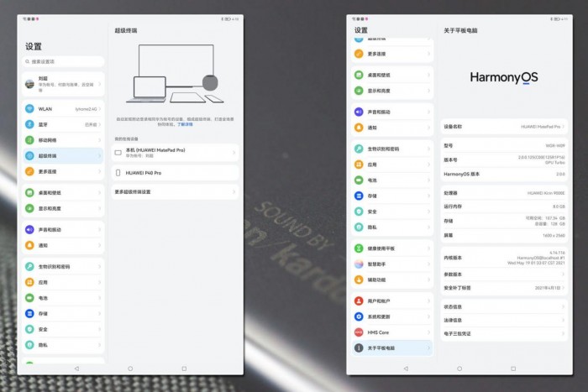The width and height of the screenshot is (588, 392).
Task: Tap the 内核版本 kernel row
Action: coord(504,258)
